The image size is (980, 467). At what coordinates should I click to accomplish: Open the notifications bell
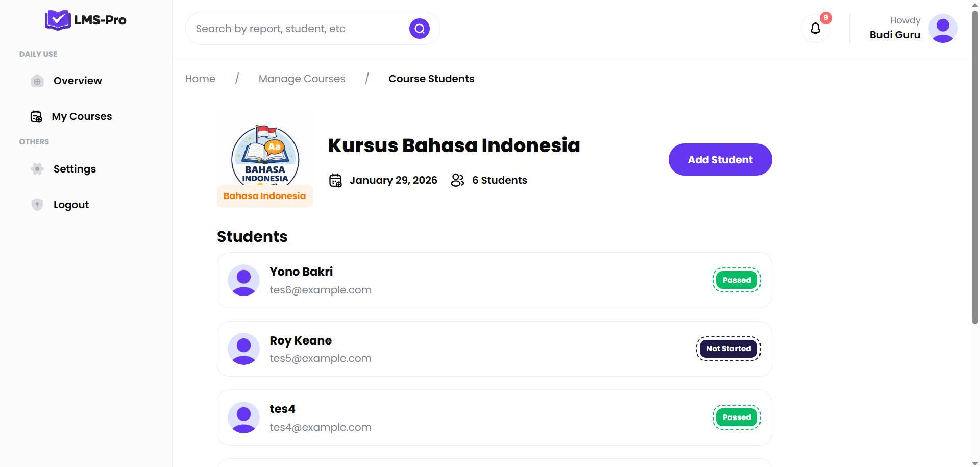click(x=816, y=29)
